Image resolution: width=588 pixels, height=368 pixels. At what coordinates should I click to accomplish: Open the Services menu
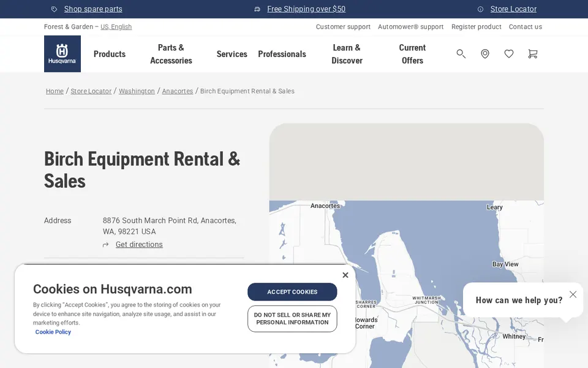pyautogui.click(x=232, y=54)
